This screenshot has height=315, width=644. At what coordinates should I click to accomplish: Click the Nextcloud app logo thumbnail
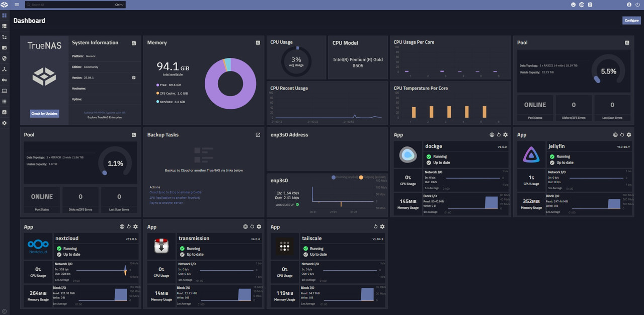pos(38,247)
